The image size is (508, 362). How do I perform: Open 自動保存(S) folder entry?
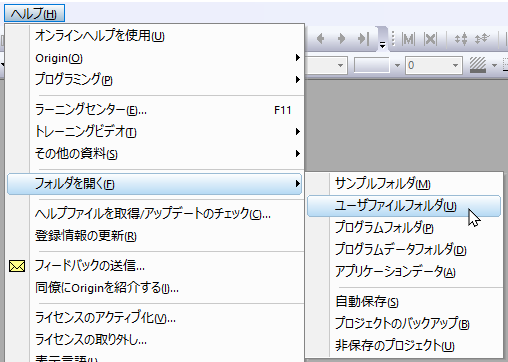(x=404, y=302)
